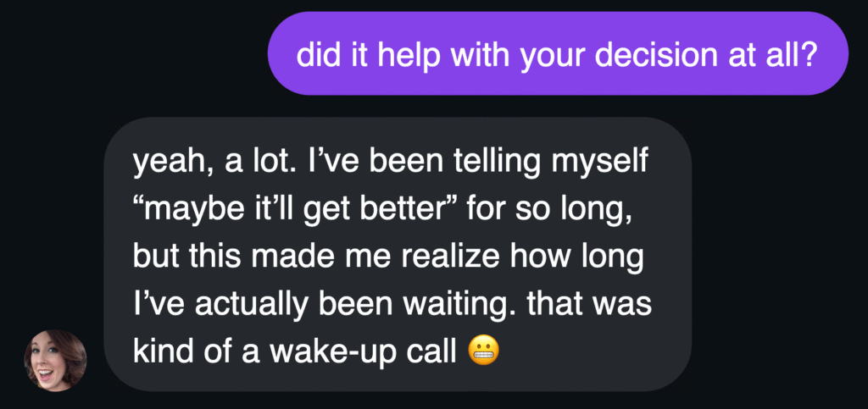This screenshot has width=868, height=409.
Task: Click the word "waiting." in the reply
Action: [456, 303]
